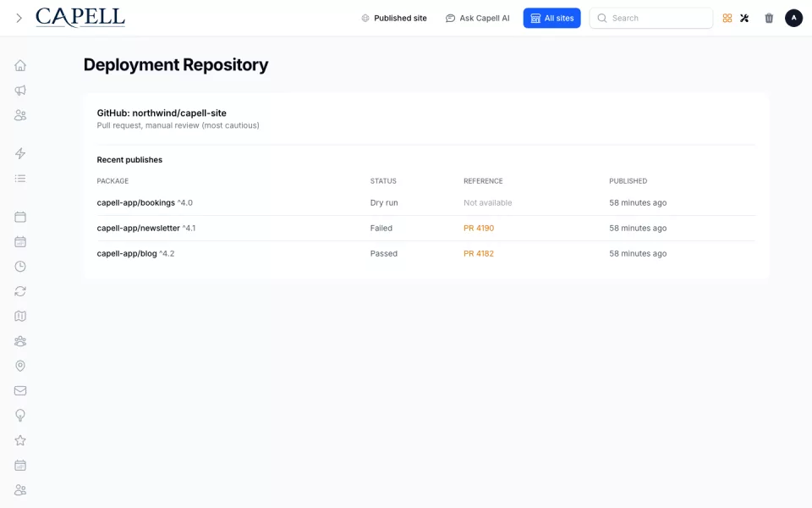Click the Not available reference text
812x508 pixels.
click(x=488, y=202)
